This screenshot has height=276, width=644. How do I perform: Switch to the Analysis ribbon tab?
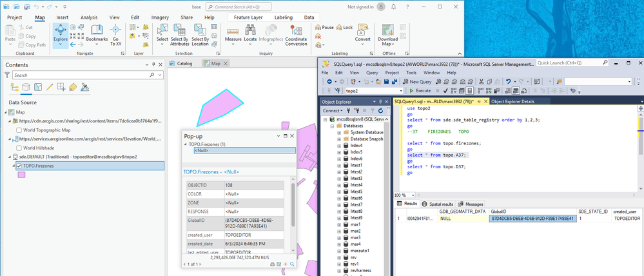click(89, 17)
